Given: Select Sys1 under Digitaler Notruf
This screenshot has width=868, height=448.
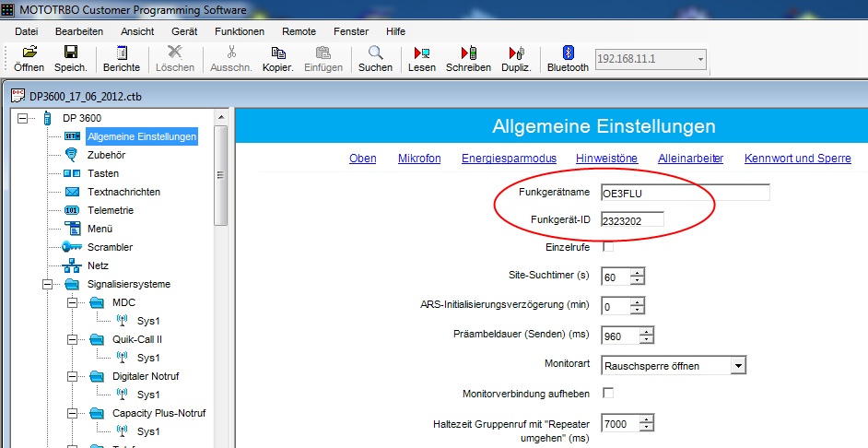Looking at the screenshot, I should [148, 395].
